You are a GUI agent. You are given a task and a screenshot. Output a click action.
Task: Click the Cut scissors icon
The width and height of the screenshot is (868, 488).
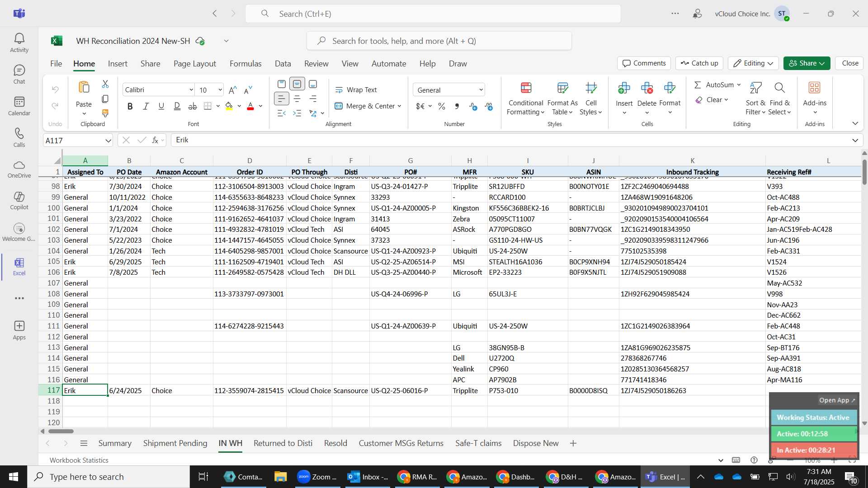105,84
